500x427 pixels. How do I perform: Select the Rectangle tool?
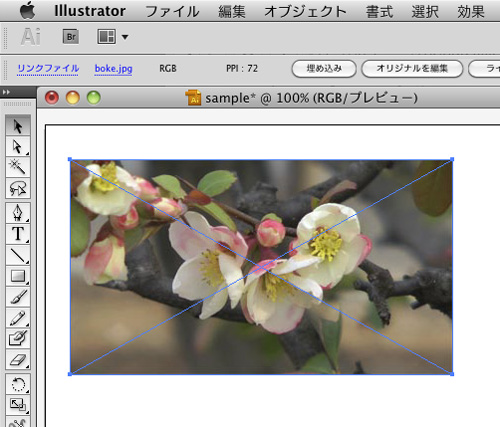(18, 276)
